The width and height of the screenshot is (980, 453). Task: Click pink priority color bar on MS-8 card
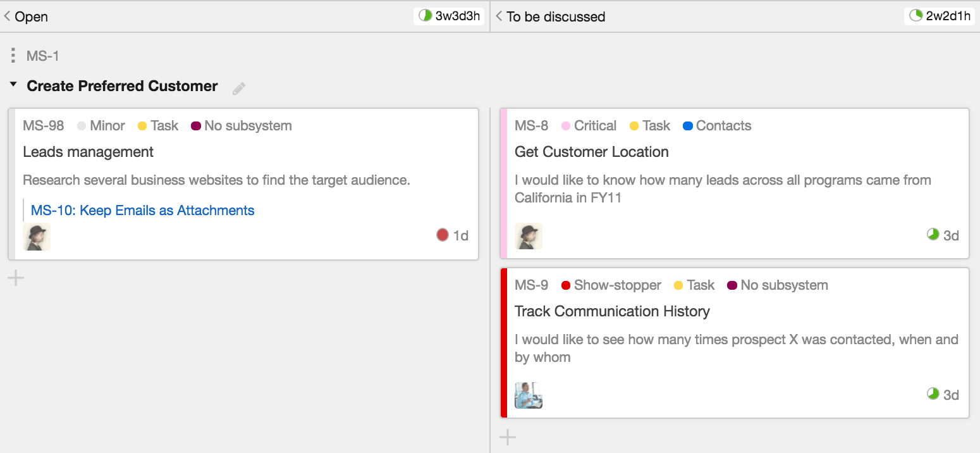click(x=503, y=183)
